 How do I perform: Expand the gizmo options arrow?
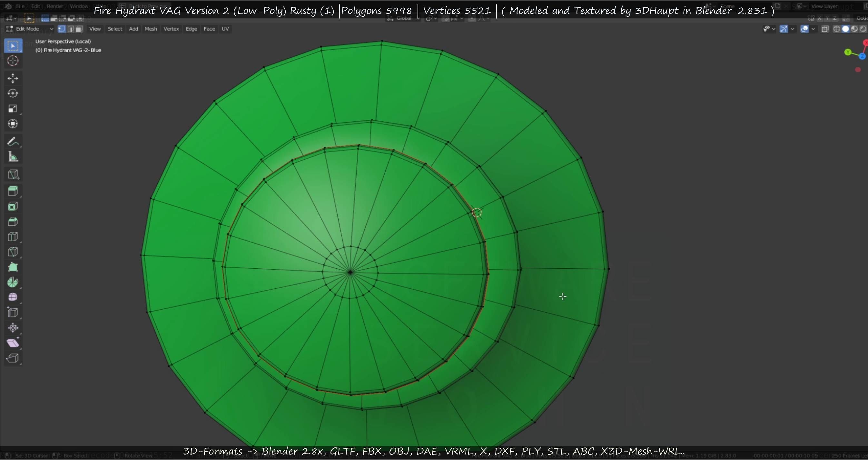[793, 29]
